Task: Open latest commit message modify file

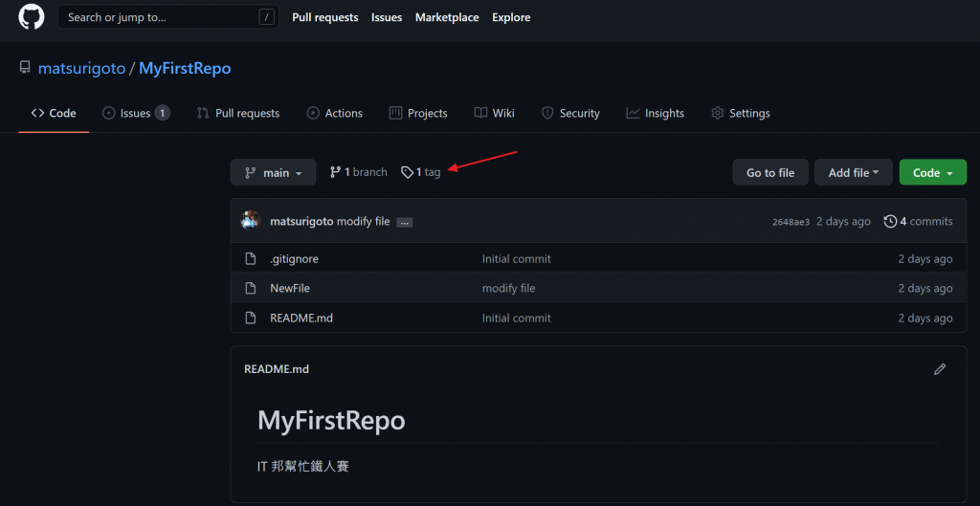Action: [x=363, y=222]
